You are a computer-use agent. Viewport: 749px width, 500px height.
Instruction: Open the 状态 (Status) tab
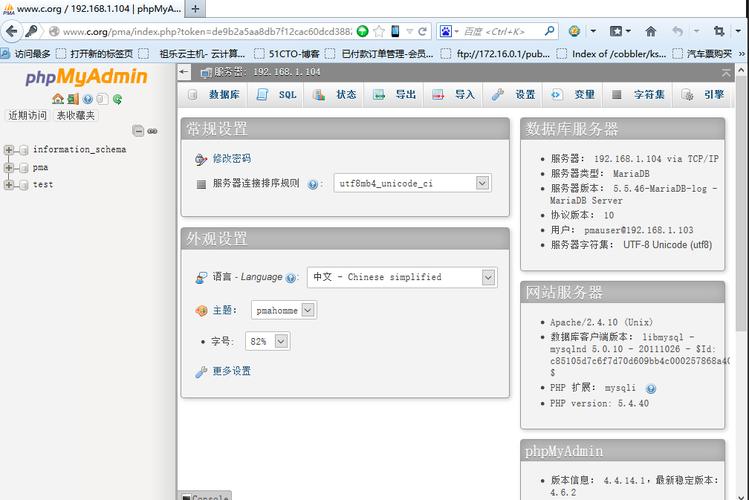coord(334,95)
